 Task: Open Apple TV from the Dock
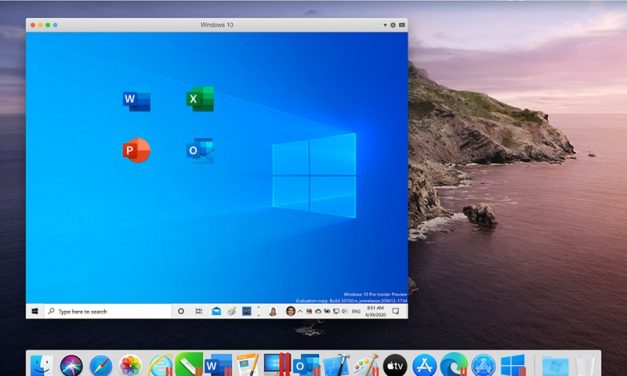(x=395, y=365)
